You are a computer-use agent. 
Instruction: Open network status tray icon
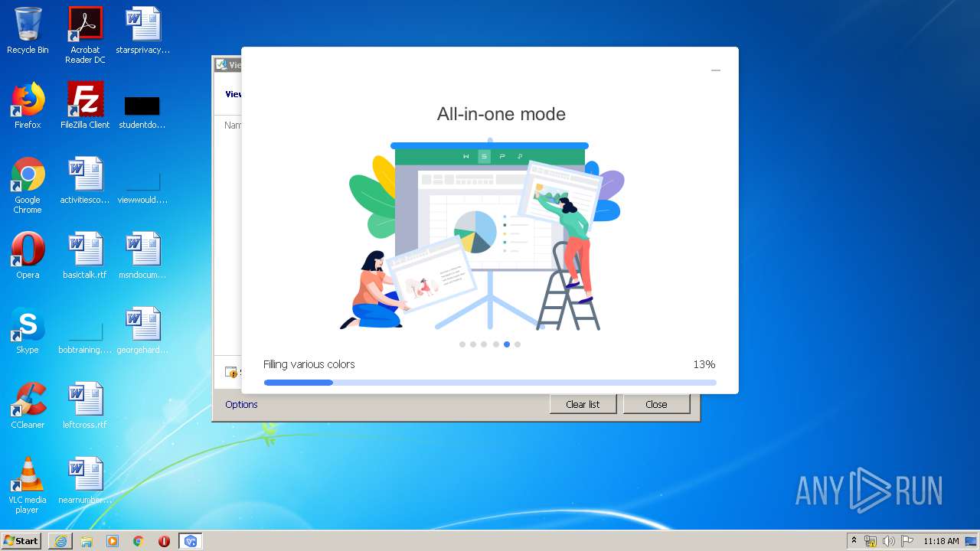(871, 541)
